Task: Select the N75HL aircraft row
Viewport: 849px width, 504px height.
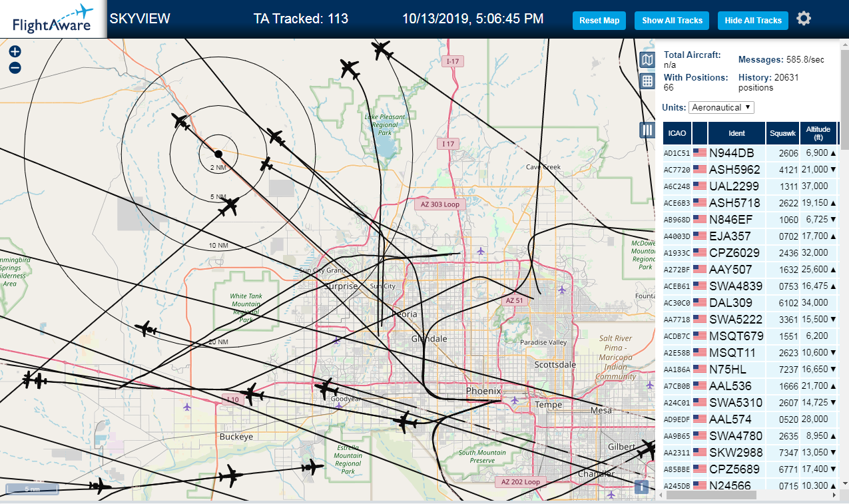Action: pos(750,369)
